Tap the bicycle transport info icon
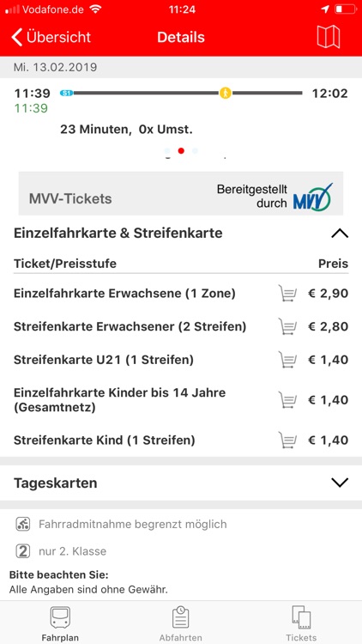 [23, 524]
